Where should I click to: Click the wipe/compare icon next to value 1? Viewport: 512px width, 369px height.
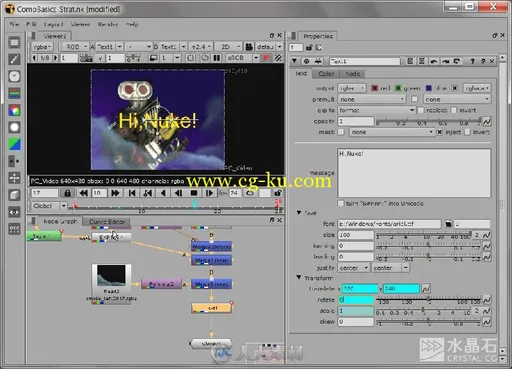154,58
